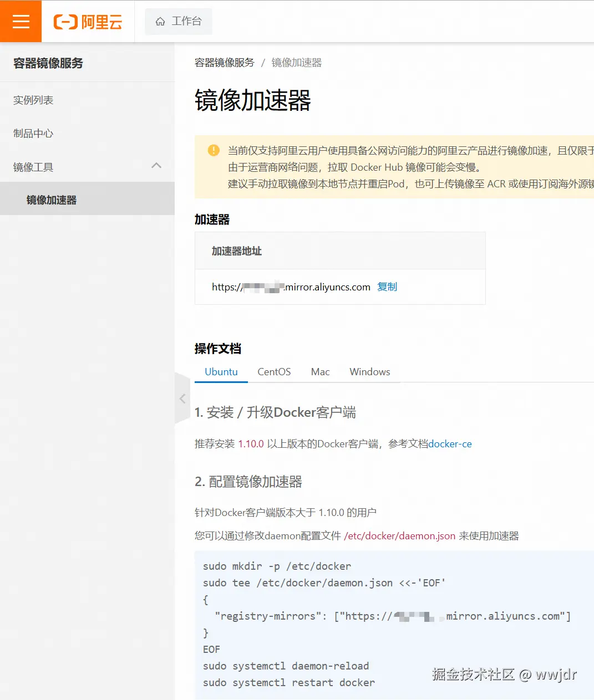
Task: Switch to the CentOS tab
Action: (x=274, y=372)
